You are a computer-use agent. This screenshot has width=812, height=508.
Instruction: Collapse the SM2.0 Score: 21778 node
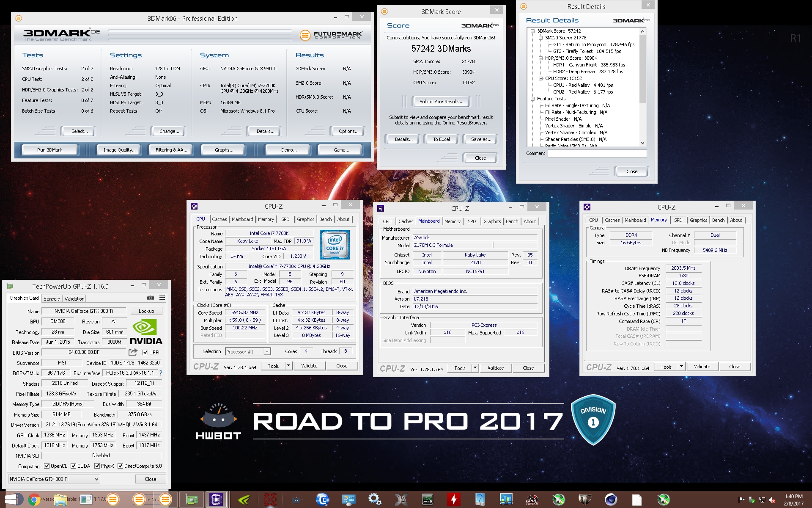[x=540, y=38]
